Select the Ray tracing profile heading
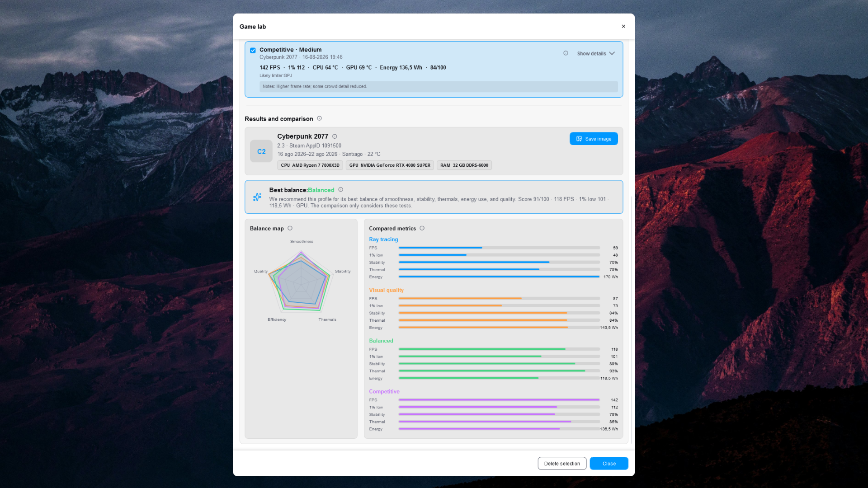Viewport: 868px width, 488px height. [x=383, y=239]
